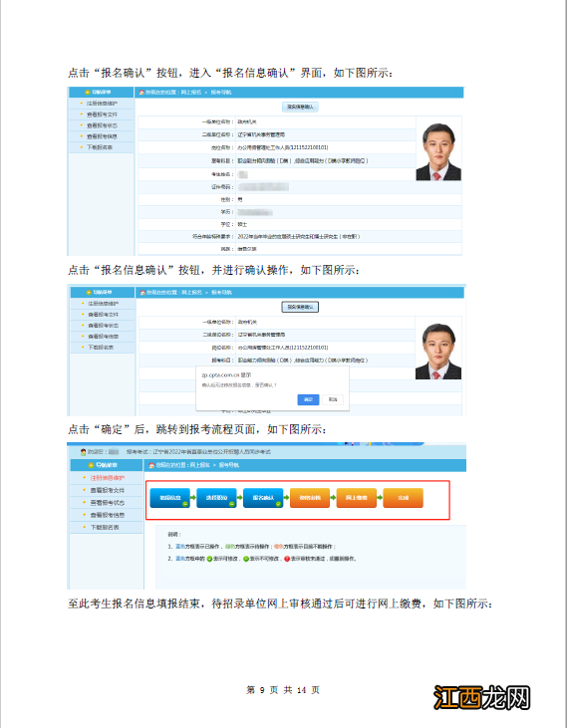Image resolution: width=567 pixels, height=728 pixels.
Task: Click 导航菜单 header icon in workflow screenshot
Action: click(x=92, y=465)
